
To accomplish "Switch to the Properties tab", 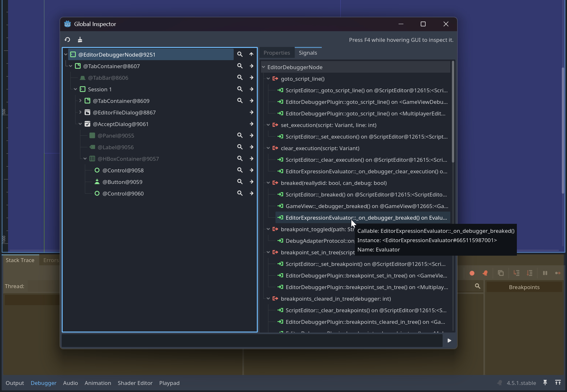I will (276, 53).
